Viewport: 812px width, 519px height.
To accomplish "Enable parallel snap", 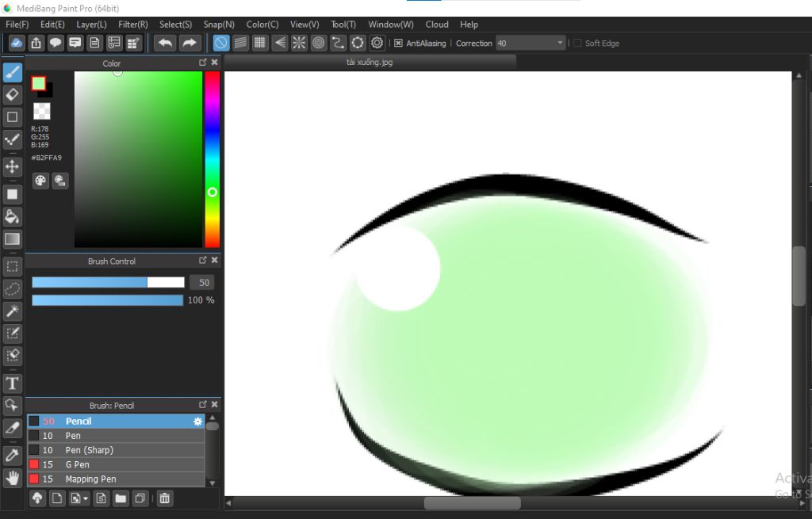I will pyautogui.click(x=240, y=43).
